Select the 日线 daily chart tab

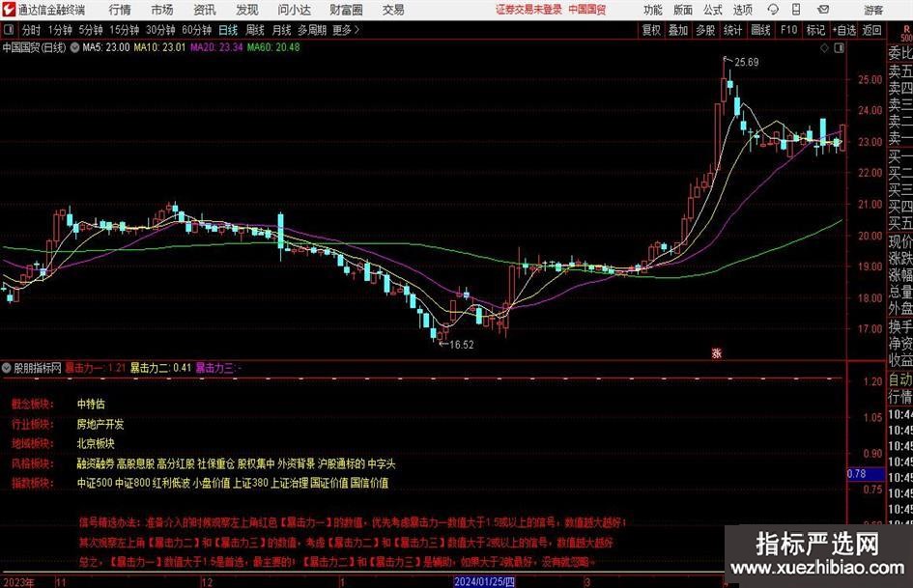228,30
